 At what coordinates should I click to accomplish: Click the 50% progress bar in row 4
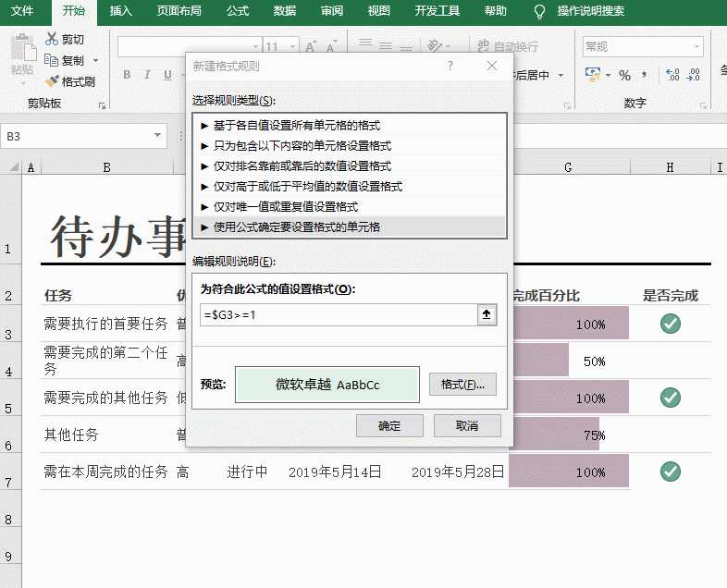(539, 360)
